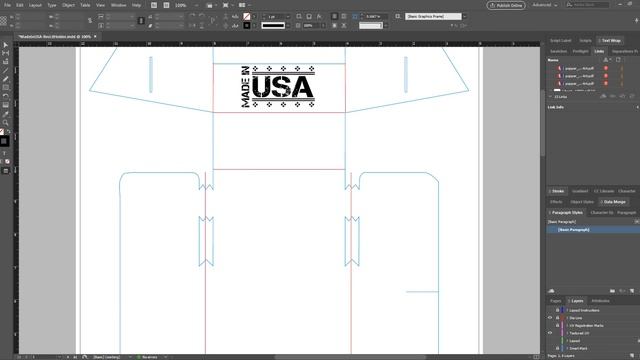Screen dimensions: 640x360
Task: Select the Eyedropper tool
Action: click(x=5, y=114)
